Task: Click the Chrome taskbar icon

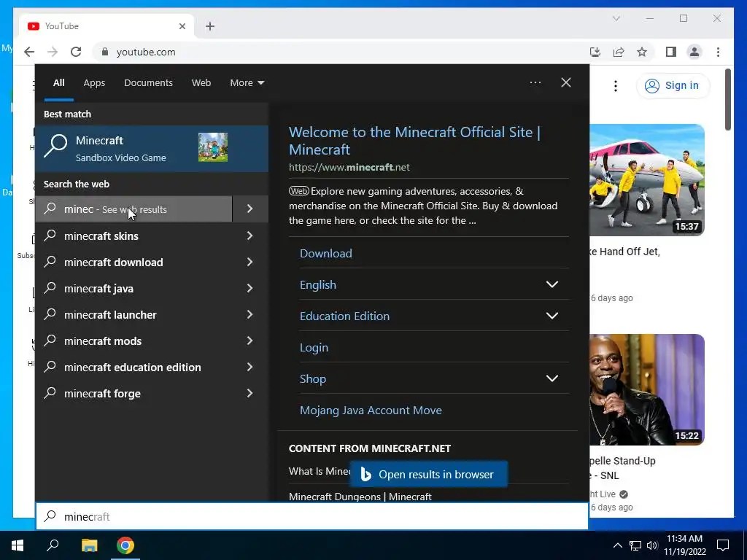Action: coord(125,545)
